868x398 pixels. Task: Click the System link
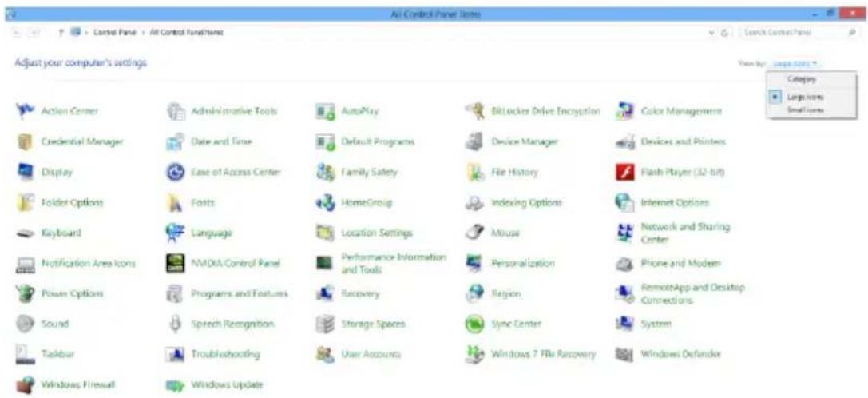tap(656, 324)
